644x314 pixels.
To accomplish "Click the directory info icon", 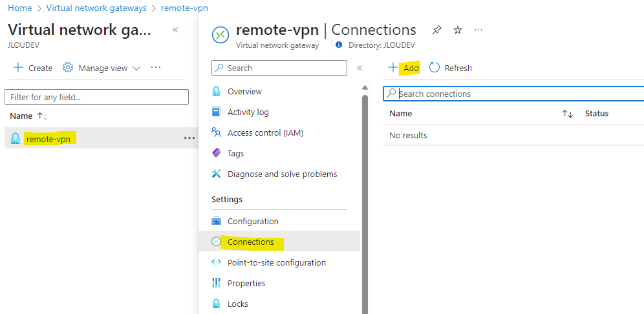I will 339,45.
